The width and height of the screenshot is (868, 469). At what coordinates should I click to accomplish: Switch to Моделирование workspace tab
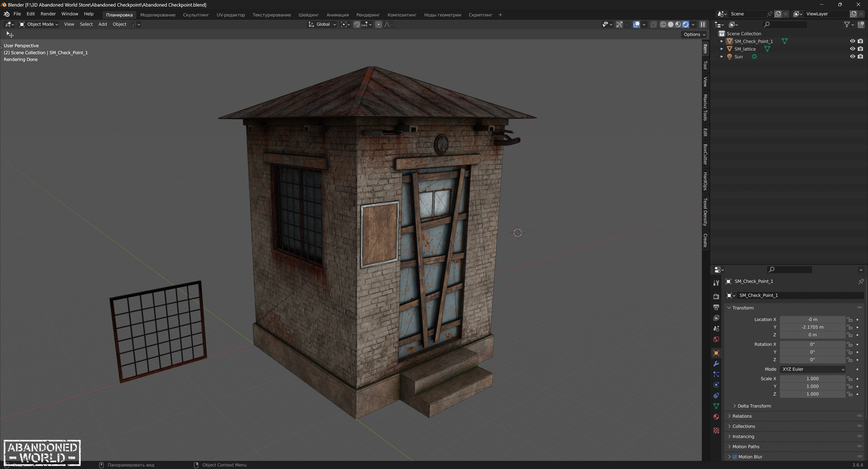click(x=158, y=15)
